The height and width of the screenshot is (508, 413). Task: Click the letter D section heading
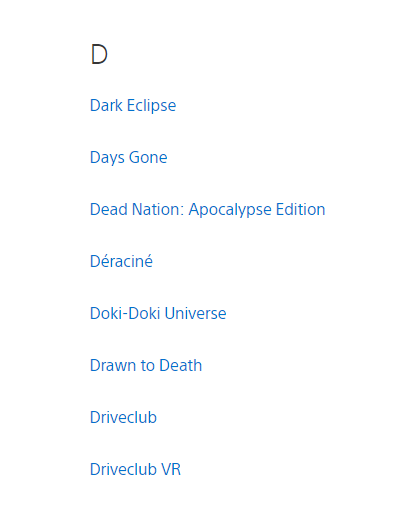pyautogui.click(x=99, y=54)
